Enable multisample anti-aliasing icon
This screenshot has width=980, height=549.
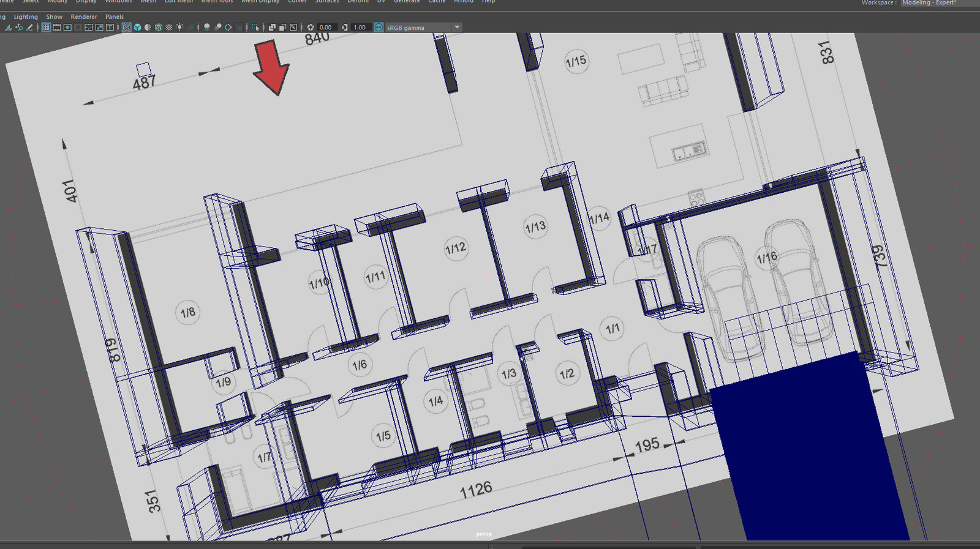pyautogui.click(x=228, y=28)
